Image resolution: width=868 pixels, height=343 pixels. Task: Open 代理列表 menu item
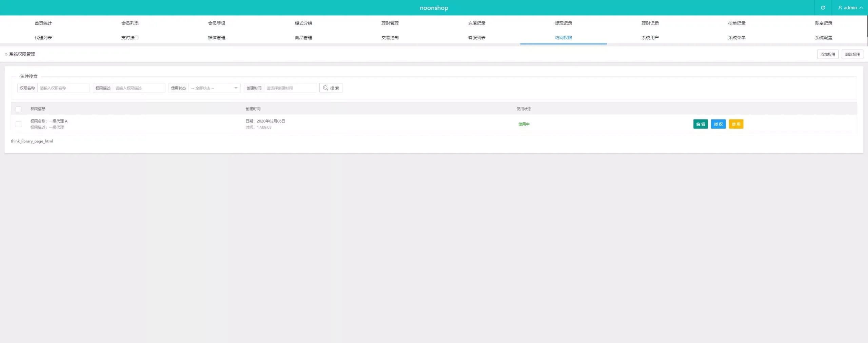click(x=43, y=38)
